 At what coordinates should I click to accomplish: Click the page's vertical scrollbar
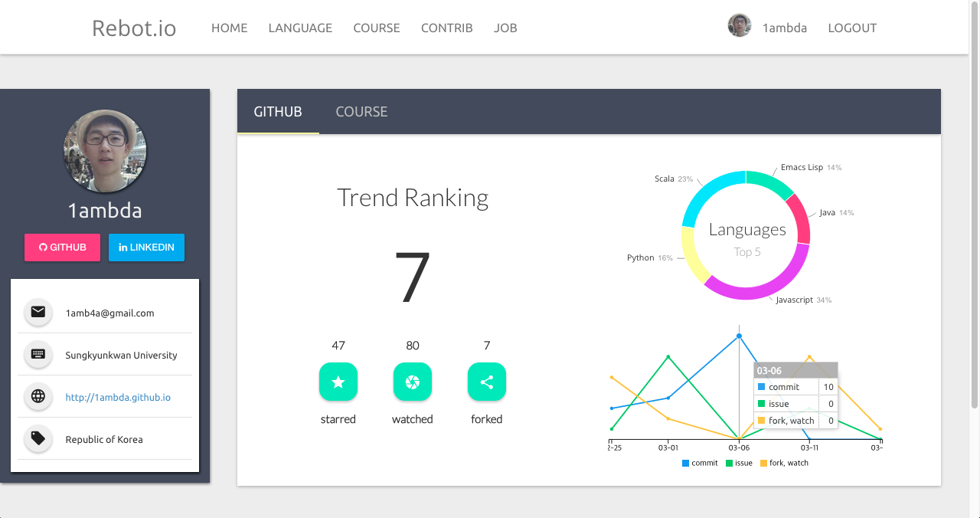pos(975,205)
